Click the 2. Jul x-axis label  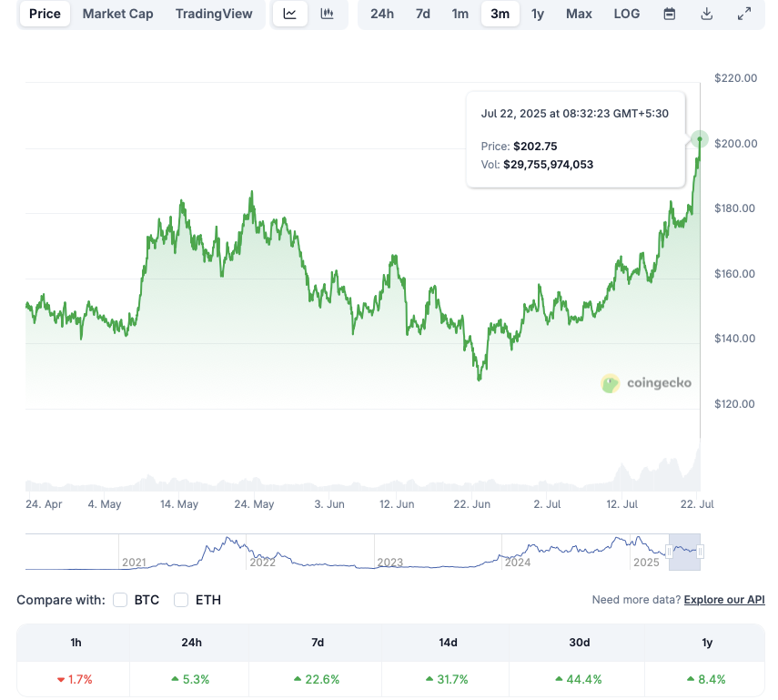547,504
